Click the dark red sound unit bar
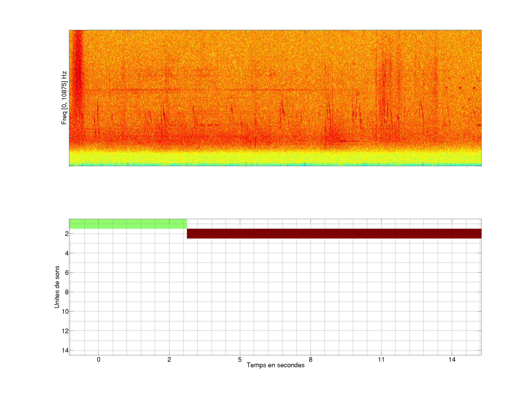This screenshot has height=399, width=532. click(x=334, y=233)
